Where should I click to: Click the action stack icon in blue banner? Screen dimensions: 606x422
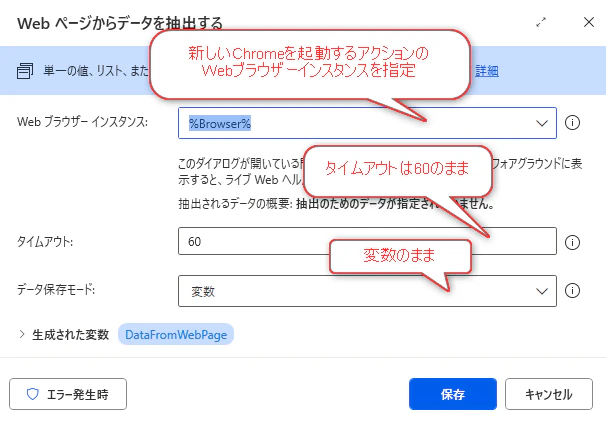(x=25, y=71)
